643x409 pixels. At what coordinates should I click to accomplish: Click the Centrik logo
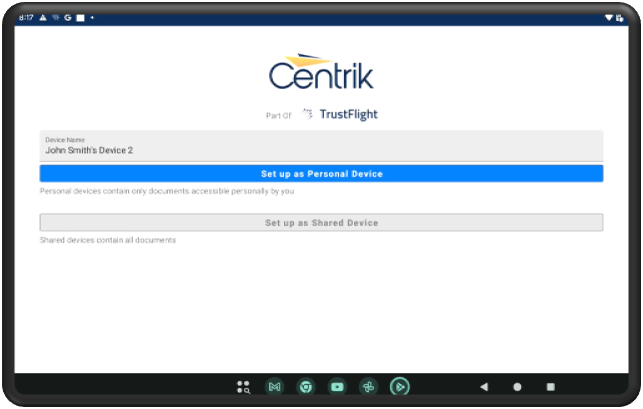click(x=321, y=73)
